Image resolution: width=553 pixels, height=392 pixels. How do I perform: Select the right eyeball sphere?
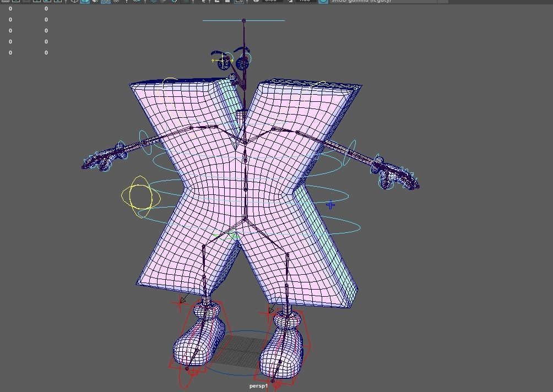242,64
